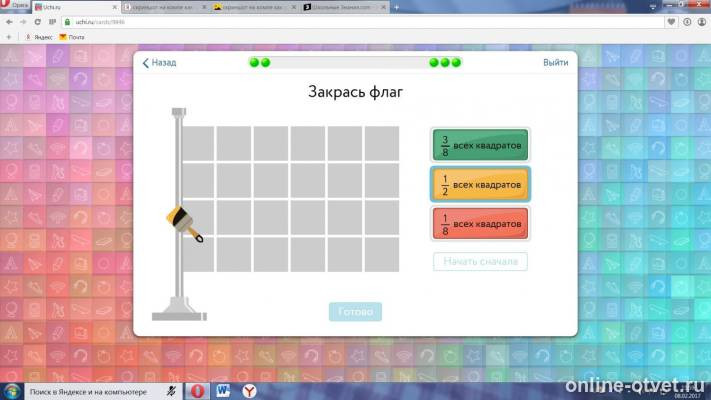The image size is (711, 400).
Task: Go back using the Назад link
Action: (x=159, y=63)
